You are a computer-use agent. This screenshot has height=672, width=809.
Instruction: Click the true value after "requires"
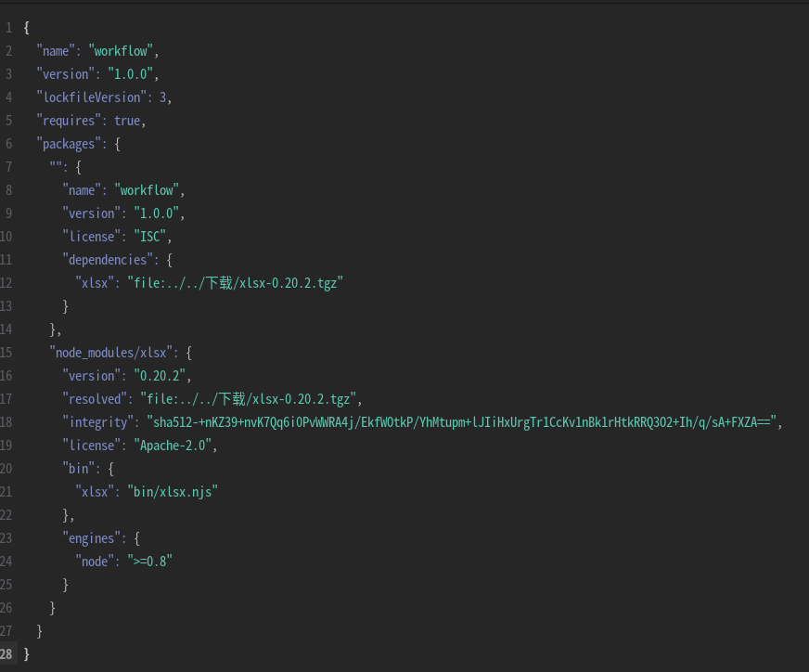(127, 121)
